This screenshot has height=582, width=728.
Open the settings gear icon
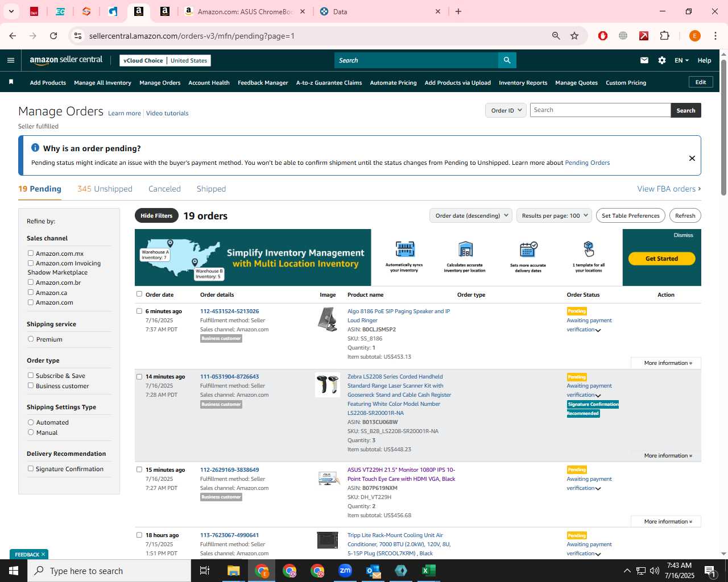tap(662, 60)
